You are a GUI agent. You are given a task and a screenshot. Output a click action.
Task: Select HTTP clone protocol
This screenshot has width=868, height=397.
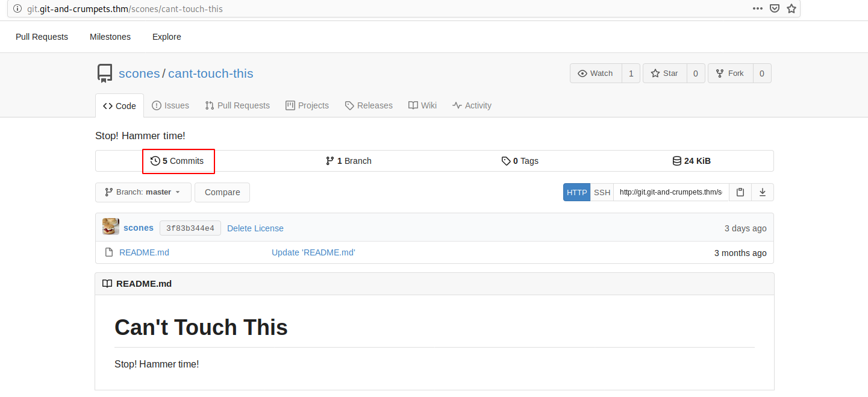tap(576, 192)
